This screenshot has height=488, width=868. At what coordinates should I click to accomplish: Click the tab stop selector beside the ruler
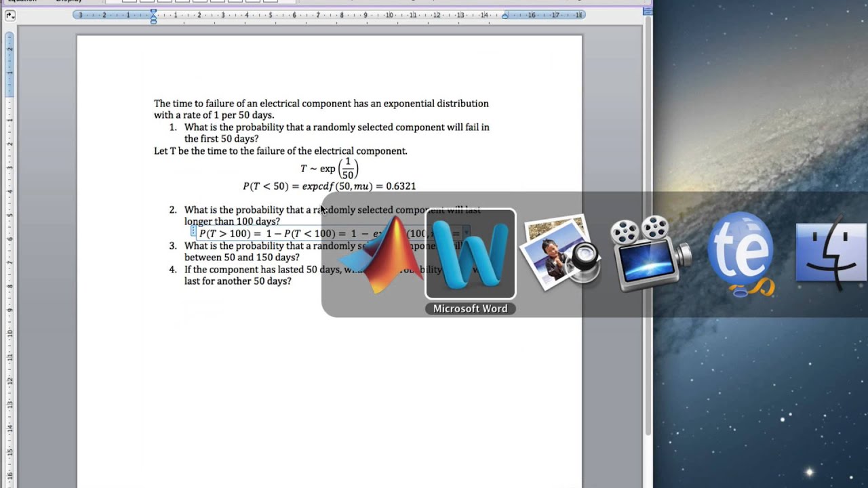(10, 15)
